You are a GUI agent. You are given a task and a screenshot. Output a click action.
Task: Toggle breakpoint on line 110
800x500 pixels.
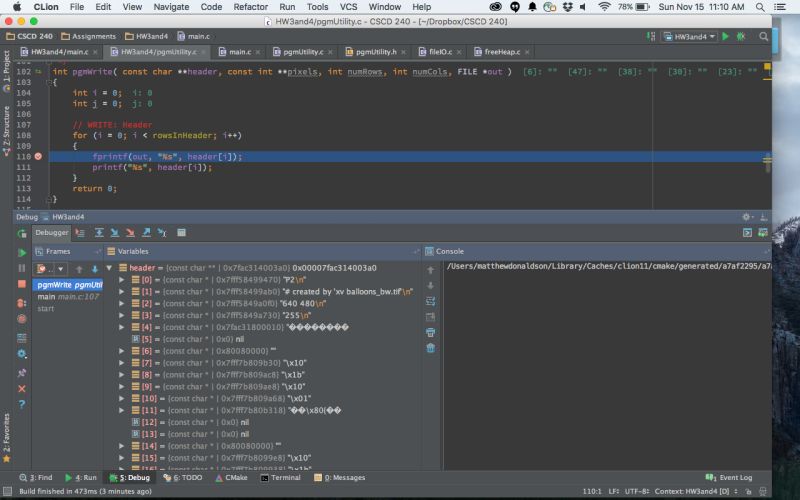coord(38,157)
